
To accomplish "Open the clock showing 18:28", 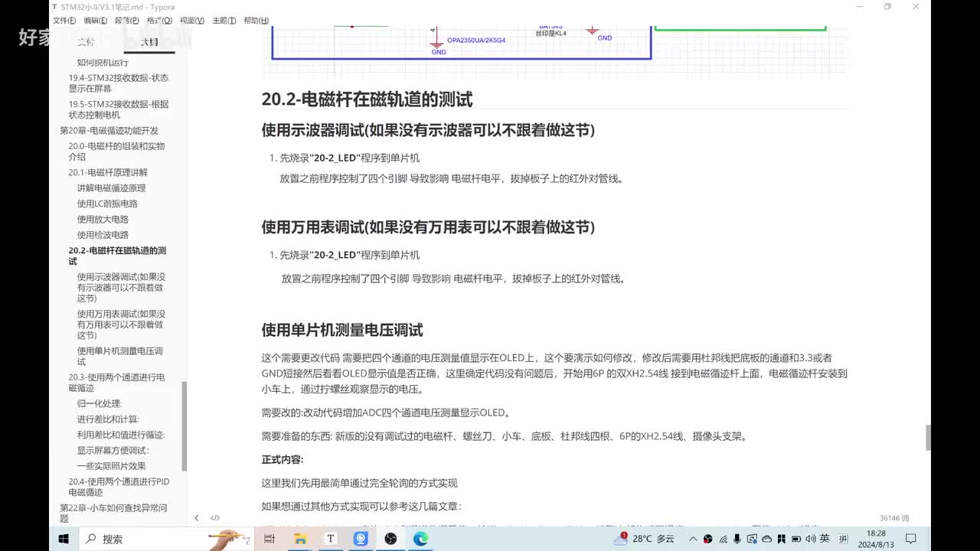I will [x=877, y=539].
